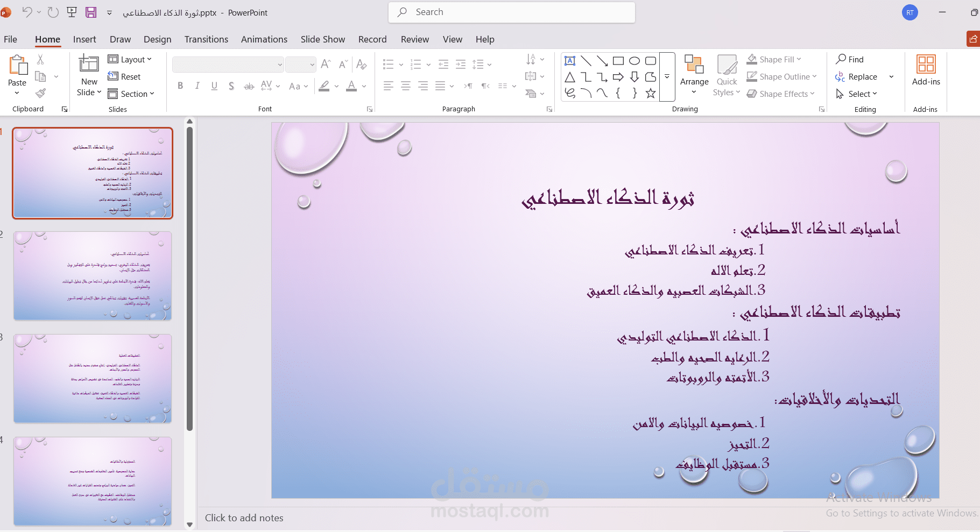This screenshot has width=980, height=532.
Task: Center the text alignment
Action: [406, 86]
